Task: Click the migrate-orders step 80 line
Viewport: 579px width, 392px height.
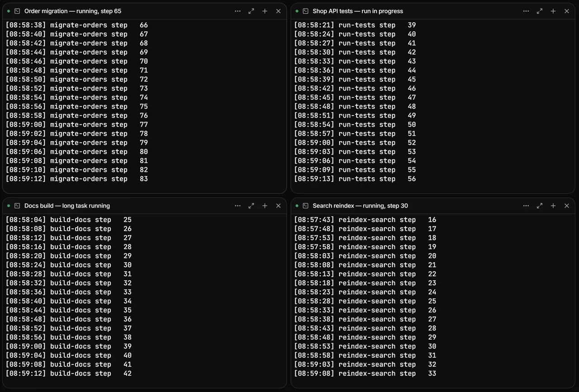Action: click(77, 152)
